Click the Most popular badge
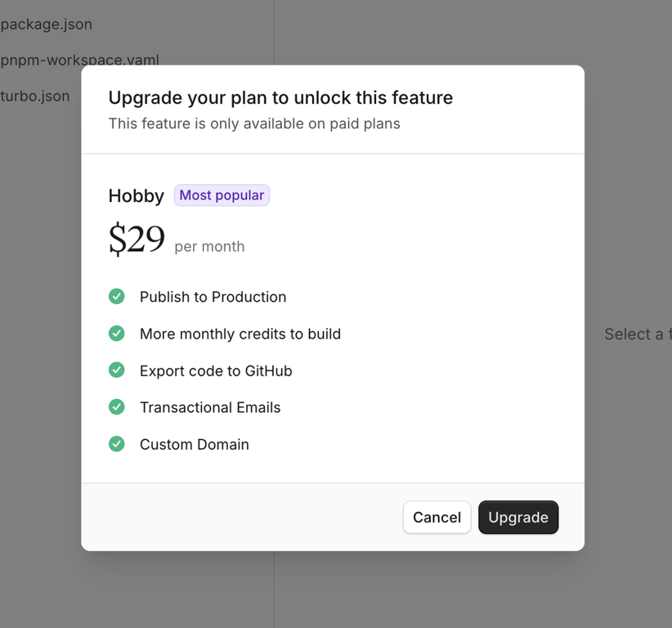This screenshot has width=672, height=628. [x=222, y=195]
